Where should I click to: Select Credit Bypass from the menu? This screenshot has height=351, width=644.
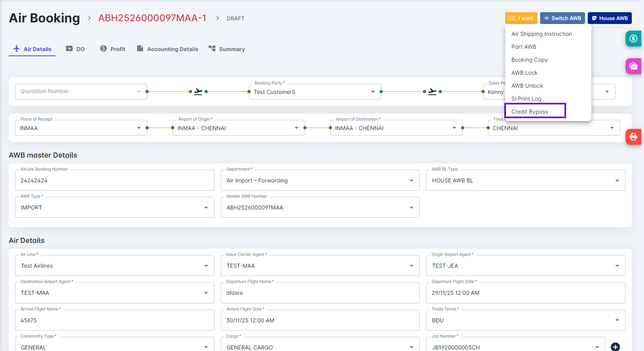click(530, 112)
